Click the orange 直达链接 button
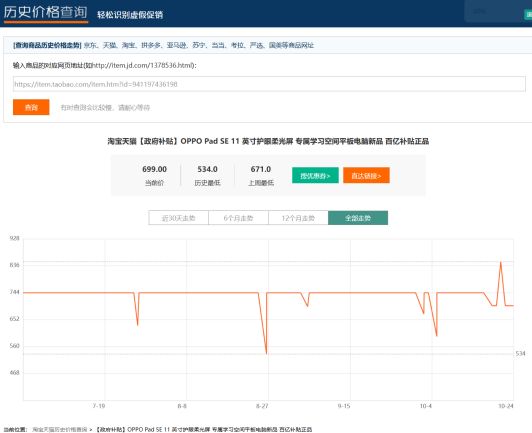The image size is (532, 433). (366, 175)
